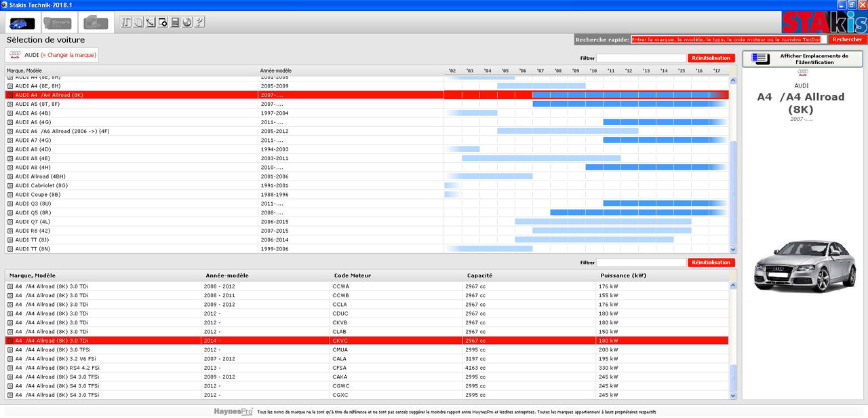Screen dimensions: 868x418
Task: Open the question mark help icon
Action: click(199, 22)
